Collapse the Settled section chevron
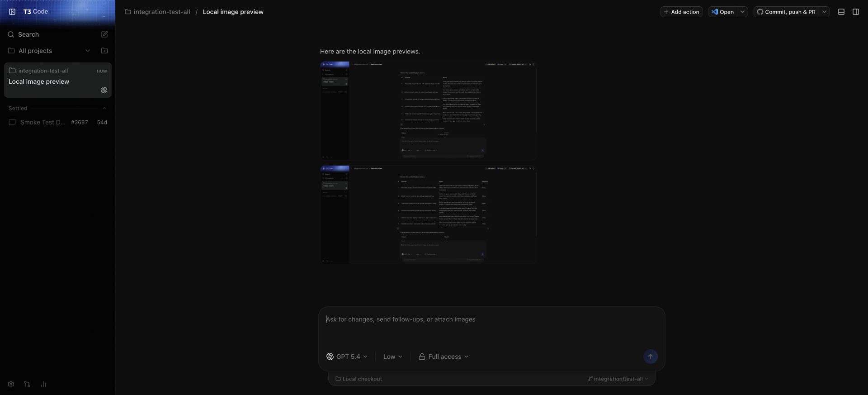Image resolution: width=868 pixels, height=395 pixels. pos(104,108)
